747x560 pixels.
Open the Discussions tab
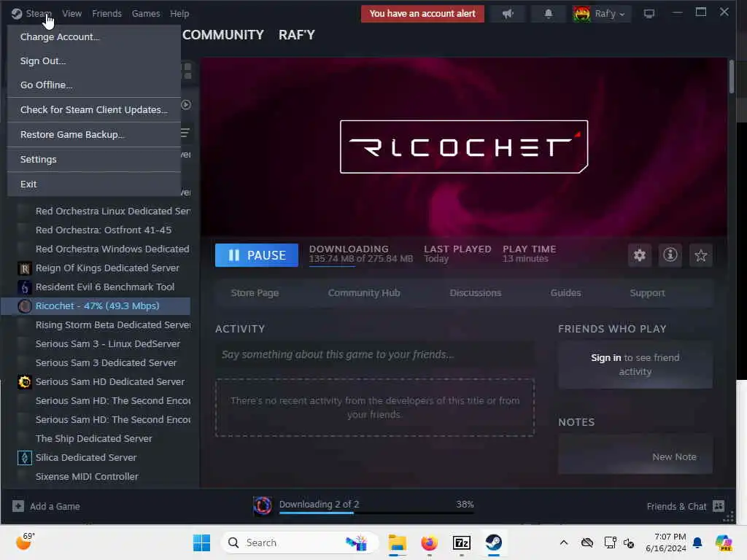[x=476, y=293]
